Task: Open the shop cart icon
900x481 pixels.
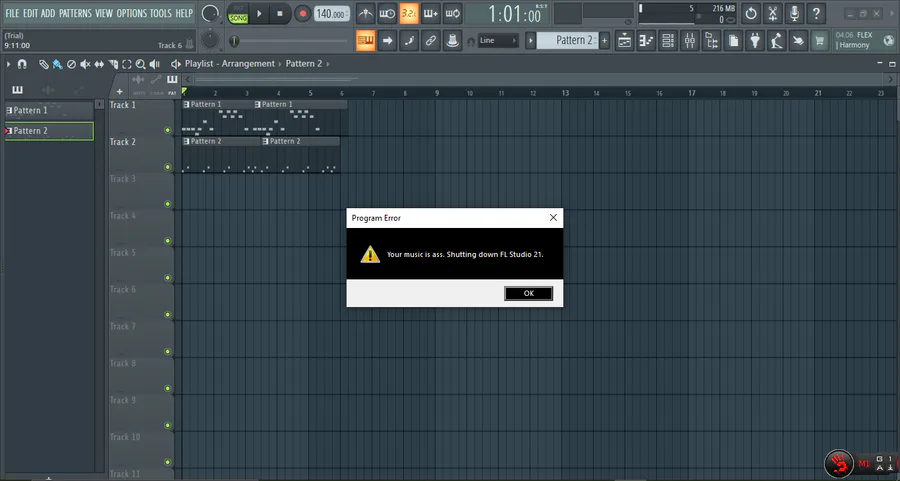Action: tap(820, 40)
